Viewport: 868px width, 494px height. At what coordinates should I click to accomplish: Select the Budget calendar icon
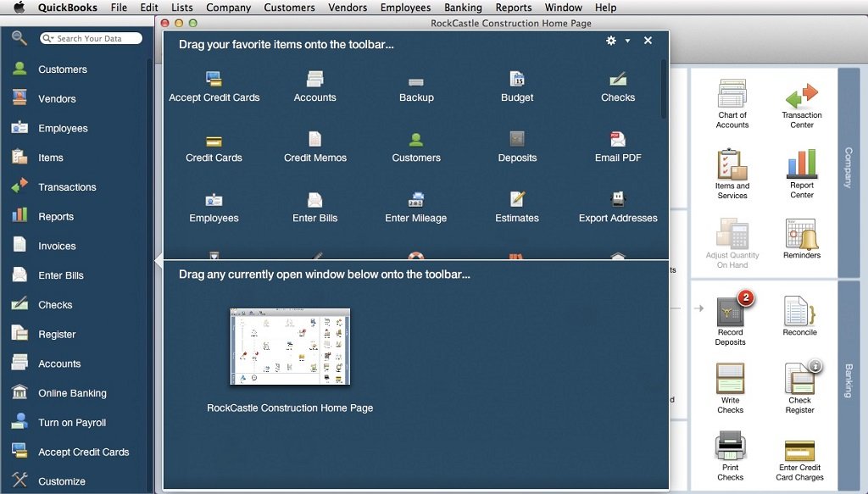(517, 80)
